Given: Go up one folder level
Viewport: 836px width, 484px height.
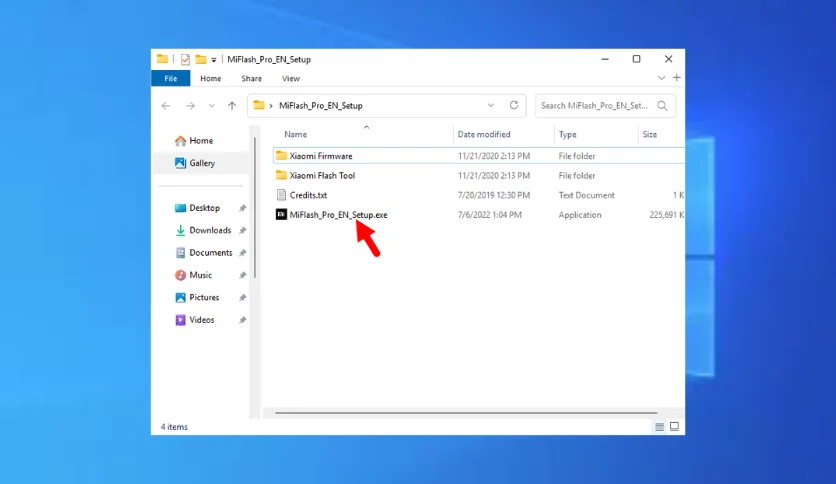Looking at the screenshot, I should pos(232,106).
